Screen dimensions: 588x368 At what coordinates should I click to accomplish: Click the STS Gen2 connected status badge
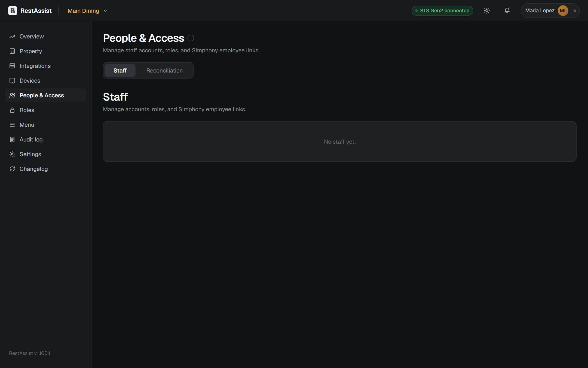point(442,11)
